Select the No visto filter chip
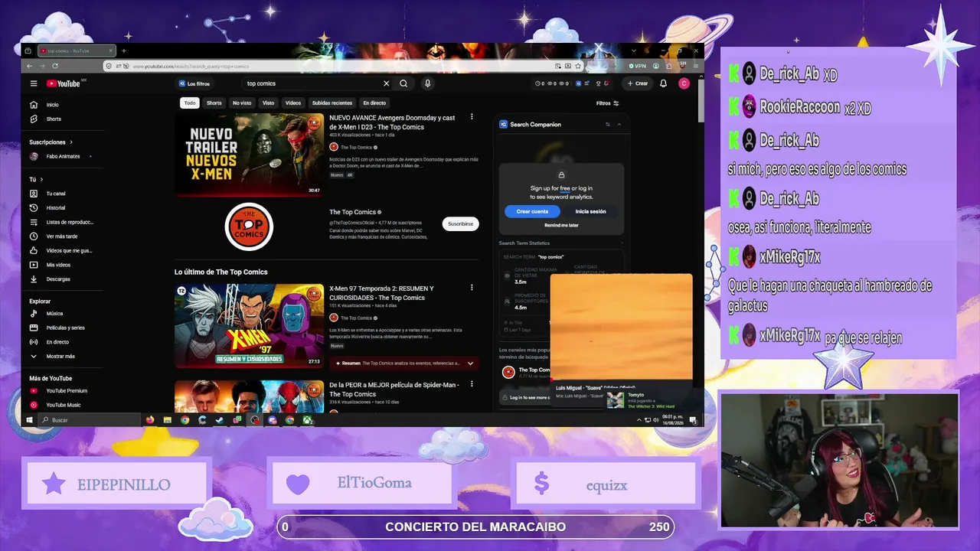The image size is (980, 551). pyautogui.click(x=242, y=103)
